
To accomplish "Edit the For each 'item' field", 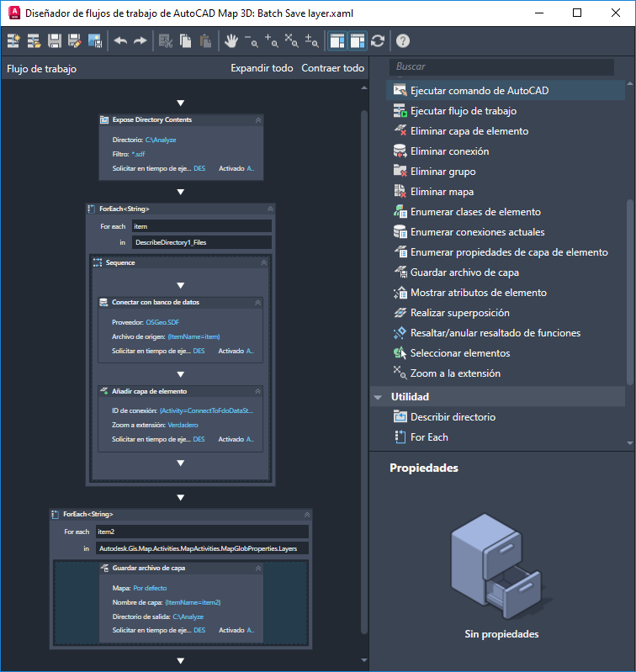I will coord(201,226).
